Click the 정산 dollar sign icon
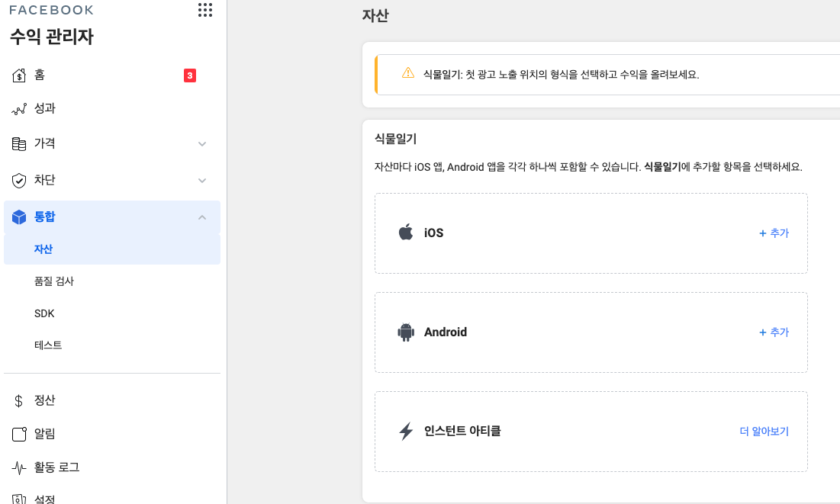Image resolution: width=840 pixels, height=504 pixels. point(19,400)
